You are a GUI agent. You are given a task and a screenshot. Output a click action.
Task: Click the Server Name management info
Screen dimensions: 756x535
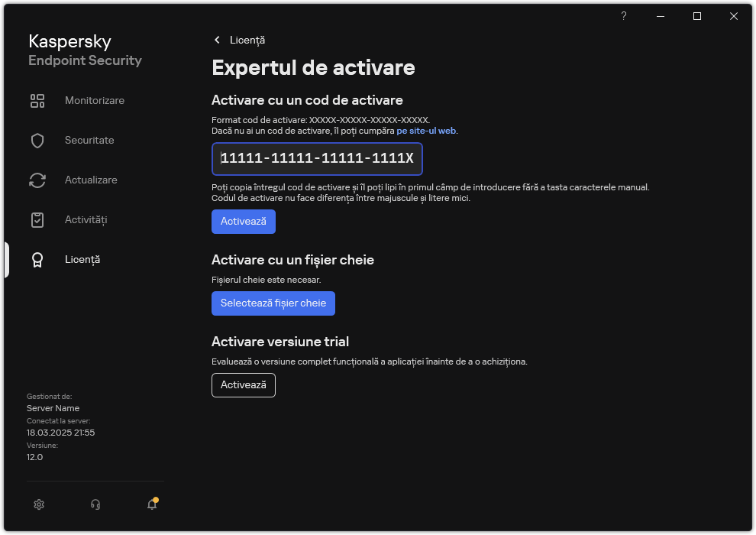(53, 408)
